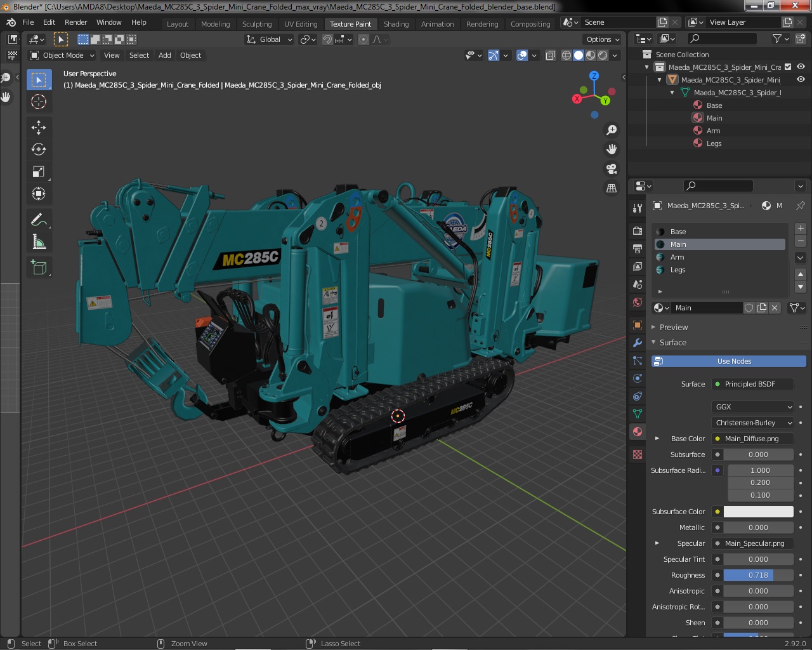Select the Measure tool
The image size is (812, 650).
click(39, 242)
